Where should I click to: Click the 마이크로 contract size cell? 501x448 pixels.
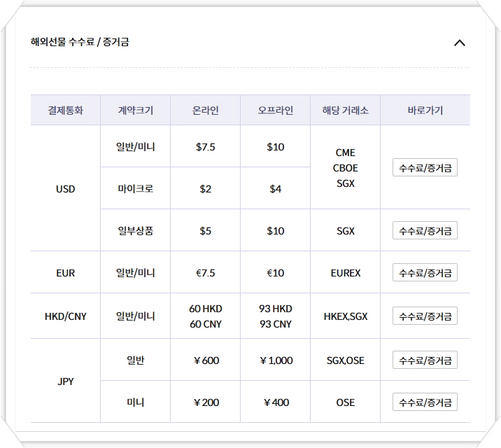(x=136, y=189)
